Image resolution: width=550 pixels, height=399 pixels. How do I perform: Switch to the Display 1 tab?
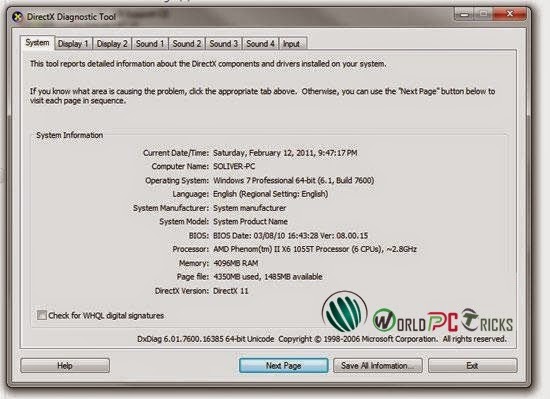73,44
